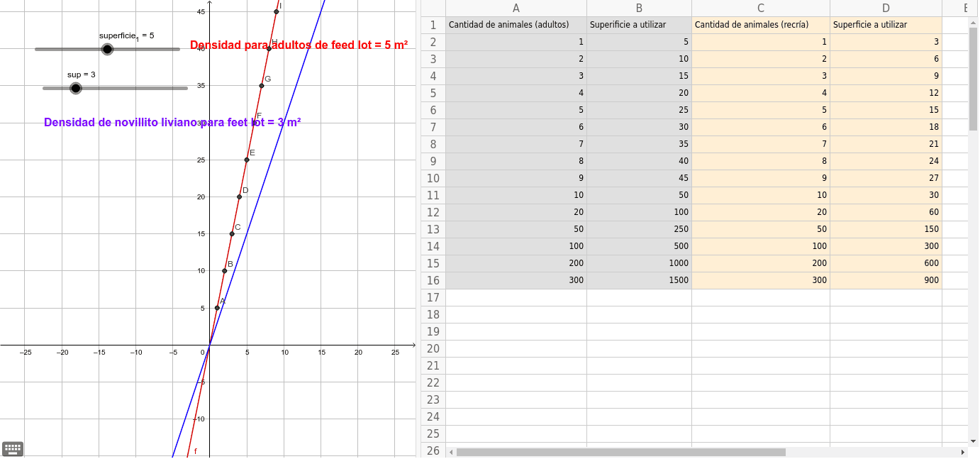Select cell B15 with value 1000
Viewport: 980px width, 459px height.
pos(639,263)
